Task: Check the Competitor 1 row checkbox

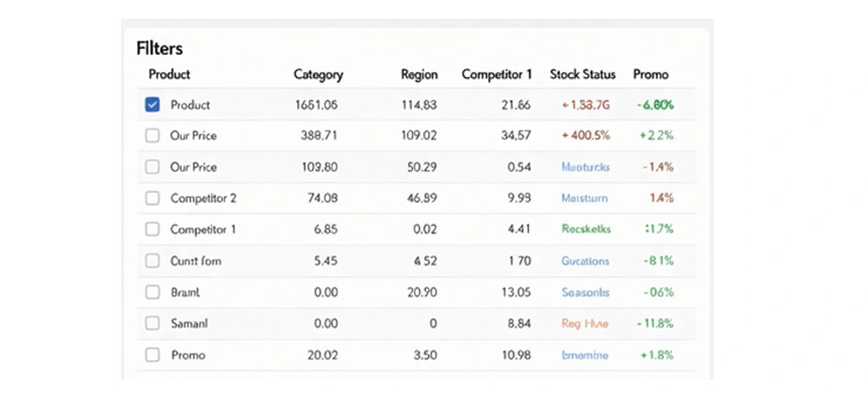Action: 152,229
